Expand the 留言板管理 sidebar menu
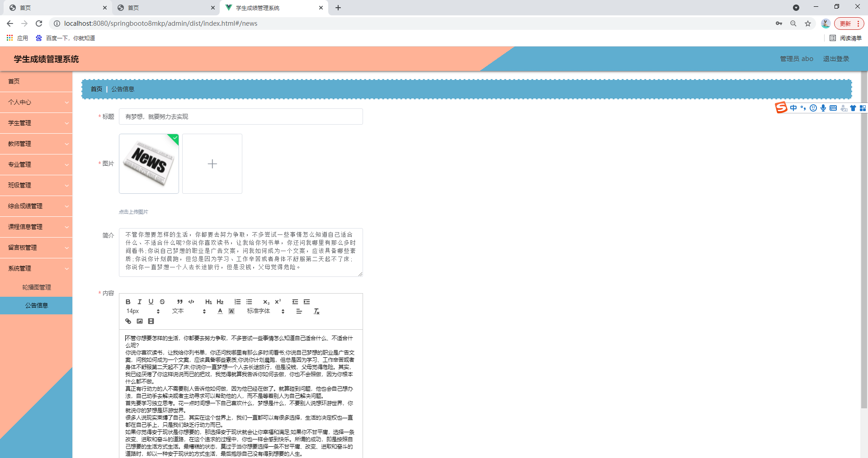The width and height of the screenshot is (868, 458). [x=36, y=248]
